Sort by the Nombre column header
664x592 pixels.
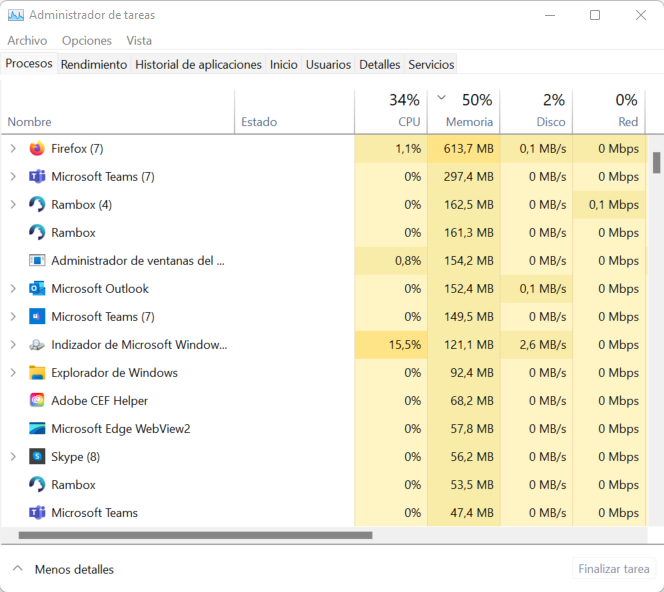click(118, 112)
